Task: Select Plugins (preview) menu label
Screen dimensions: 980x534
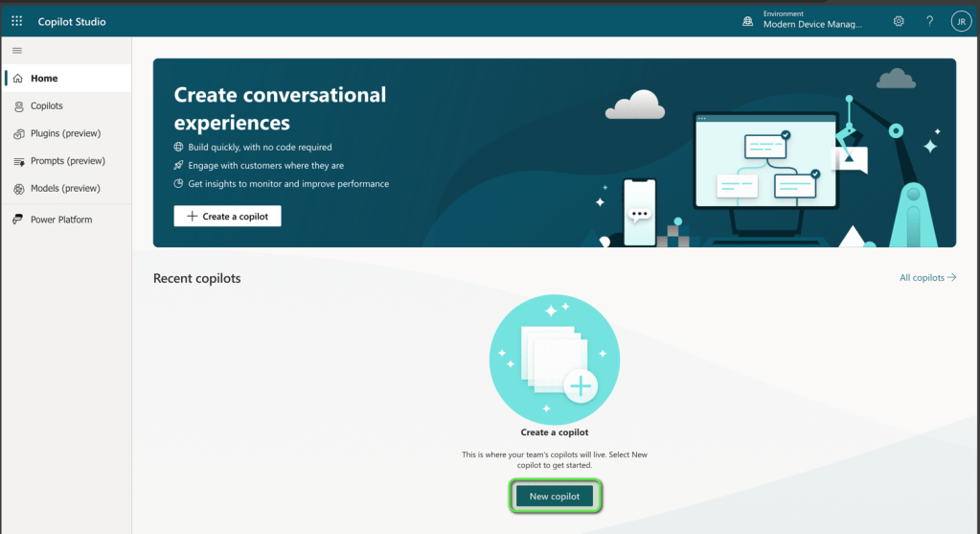Action: tap(65, 133)
